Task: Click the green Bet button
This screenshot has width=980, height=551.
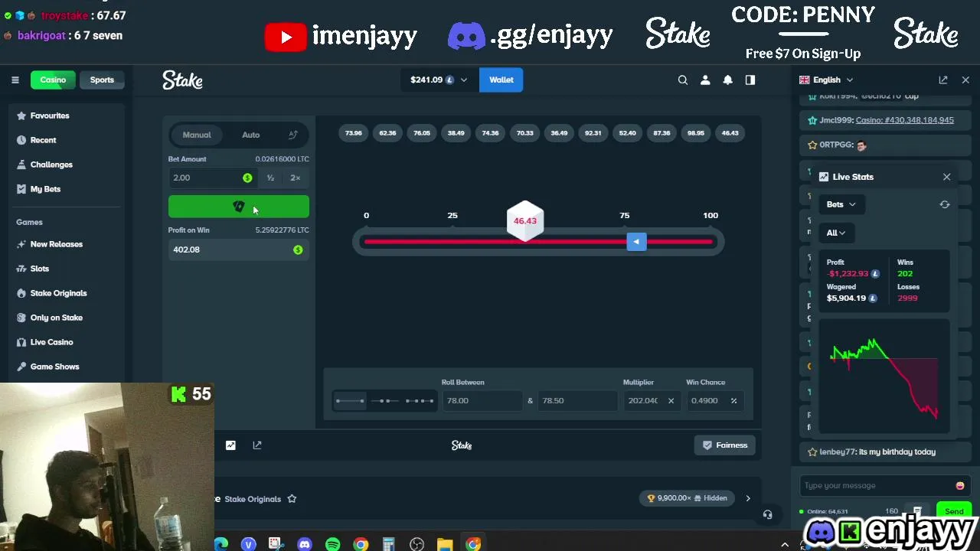Action: [x=239, y=207]
